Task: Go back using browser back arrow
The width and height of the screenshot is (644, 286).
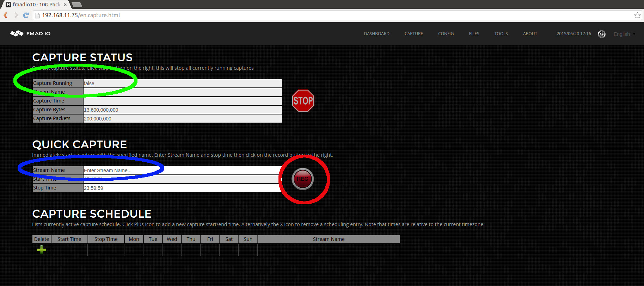Action: [6, 15]
